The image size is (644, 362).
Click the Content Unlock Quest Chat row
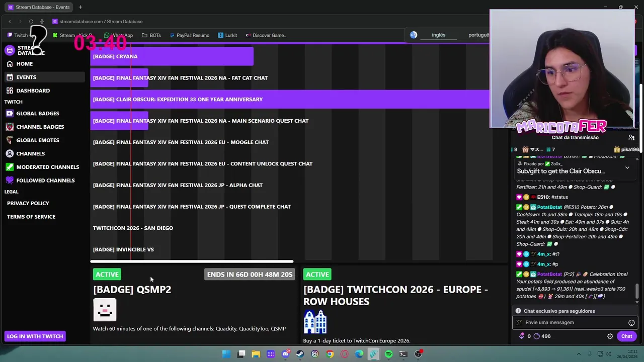coord(202,164)
